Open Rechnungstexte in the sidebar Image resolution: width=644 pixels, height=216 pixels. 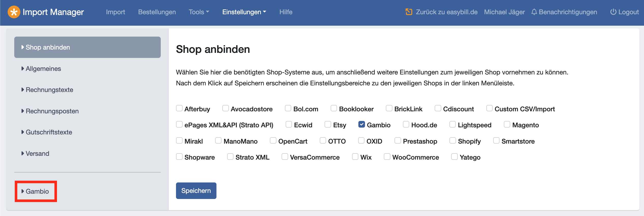[87, 90]
